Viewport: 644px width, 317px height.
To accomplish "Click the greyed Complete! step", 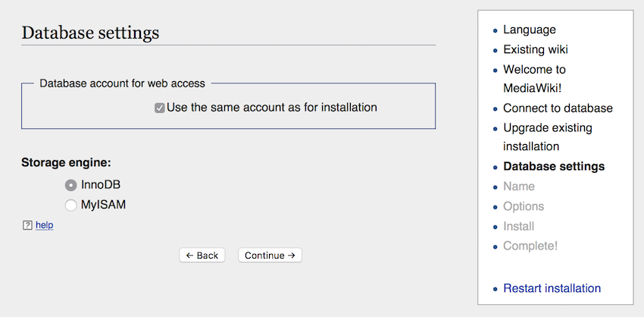I will tap(530, 246).
